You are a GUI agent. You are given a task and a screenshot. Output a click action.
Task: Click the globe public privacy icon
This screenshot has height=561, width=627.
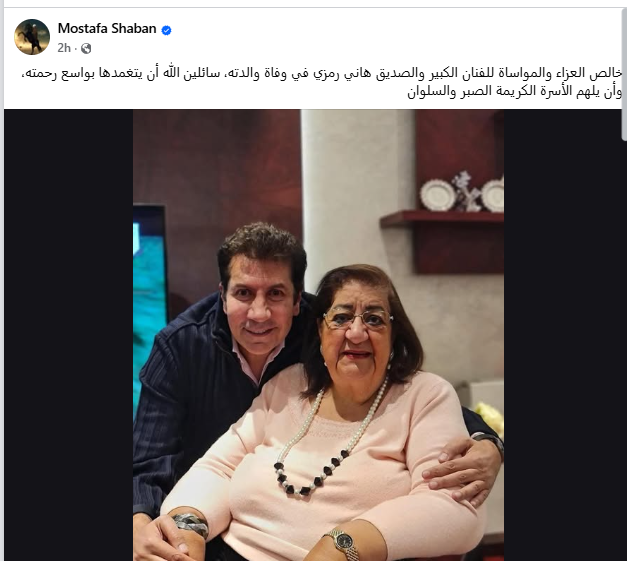point(86,48)
